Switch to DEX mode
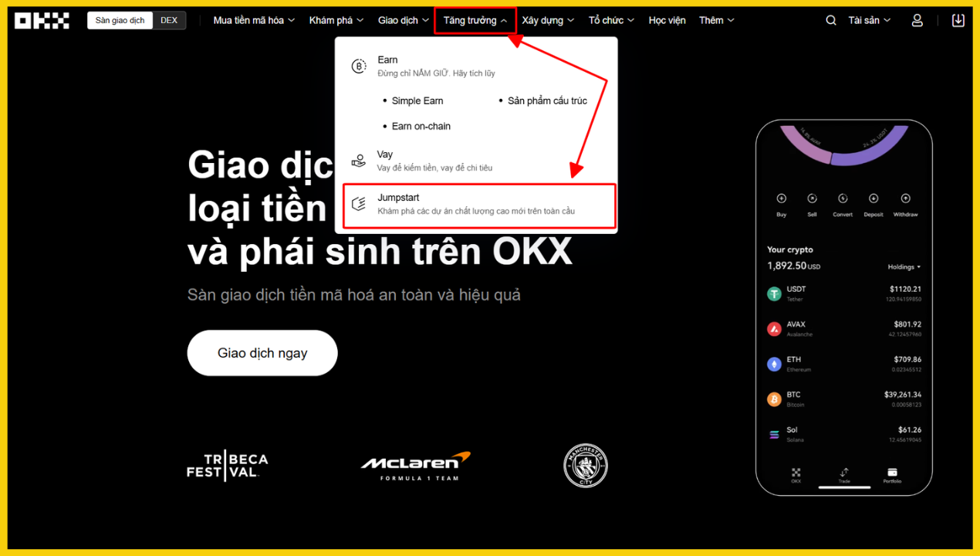The image size is (980, 556). coord(169,21)
